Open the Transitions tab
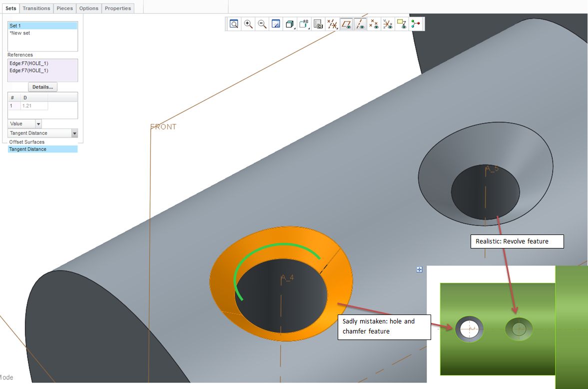588x389 pixels. point(36,8)
